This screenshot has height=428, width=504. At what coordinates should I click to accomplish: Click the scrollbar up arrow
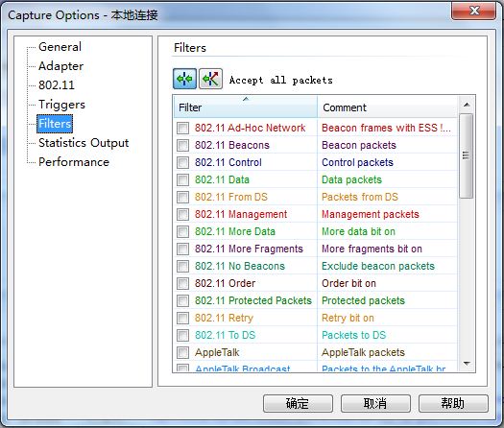pyautogui.click(x=467, y=105)
